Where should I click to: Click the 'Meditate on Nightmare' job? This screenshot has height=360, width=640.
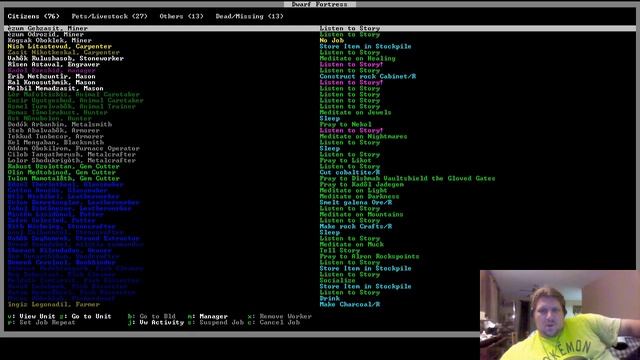point(364,136)
